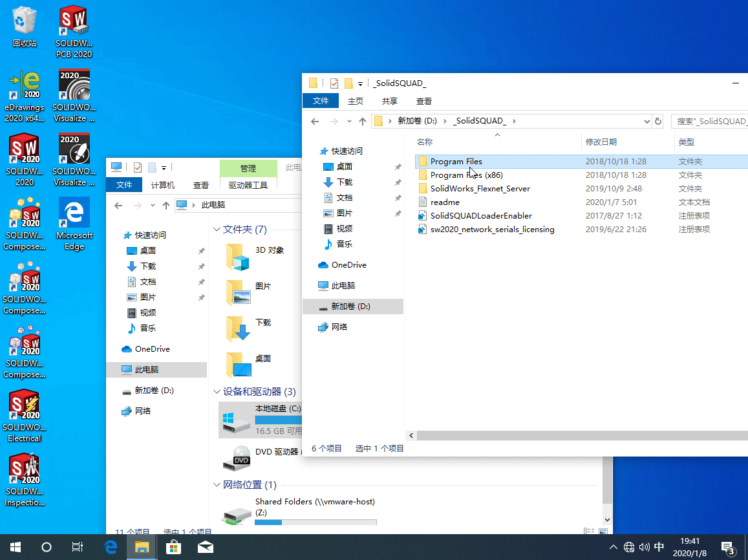Screen dimensions: 748x560
Task: Go up one level in _SolidSQUAD_ window
Action: [363, 121]
